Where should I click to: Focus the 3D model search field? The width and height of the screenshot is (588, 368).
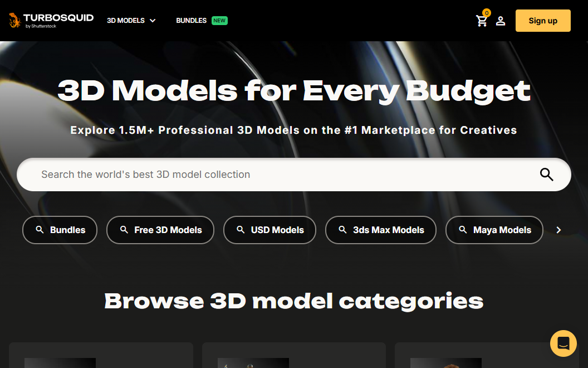(x=278, y=175)
